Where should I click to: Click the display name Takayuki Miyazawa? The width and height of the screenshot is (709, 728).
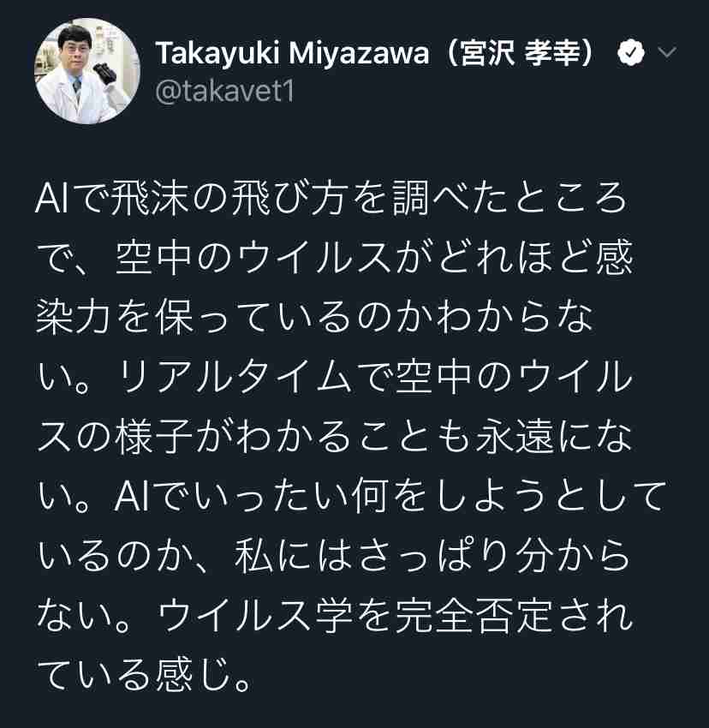tap(293, 53)
